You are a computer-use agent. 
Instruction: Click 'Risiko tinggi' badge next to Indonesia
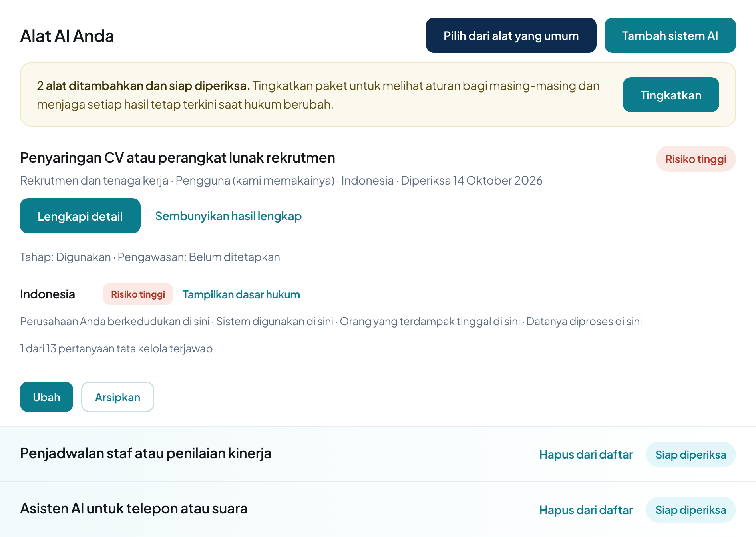(x=138, y=294)
